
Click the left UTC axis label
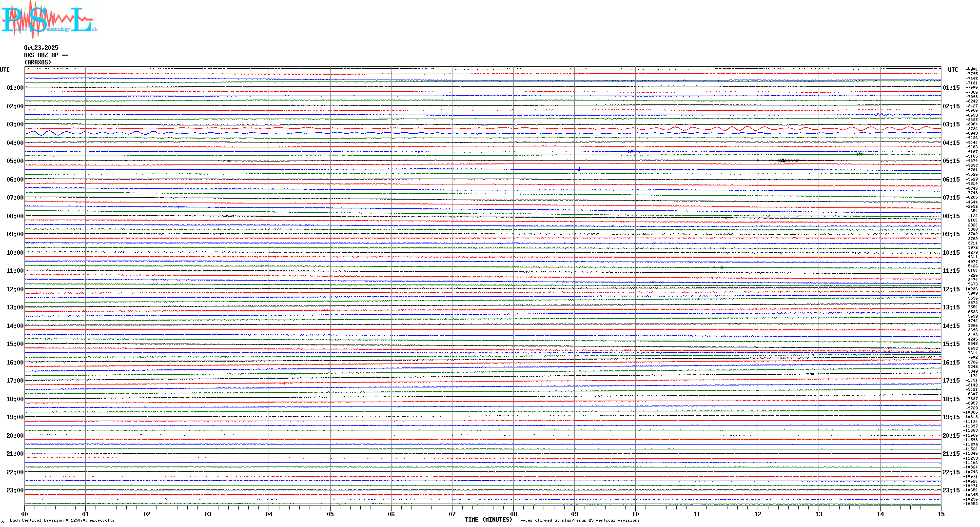click(x=5, y=70)
